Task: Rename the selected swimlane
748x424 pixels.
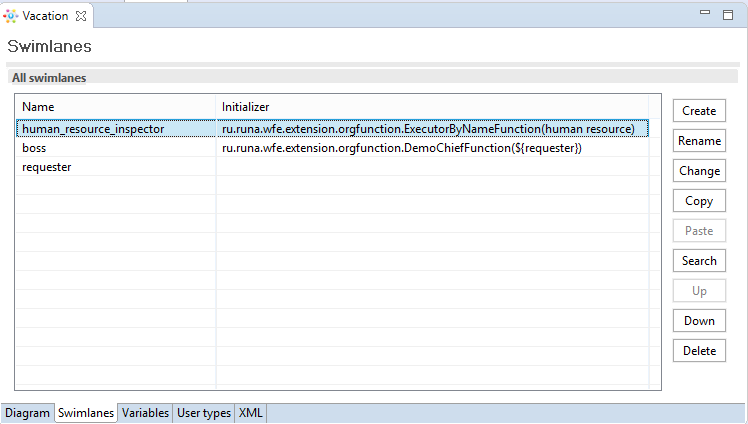Action: click(x=699, y=141)
